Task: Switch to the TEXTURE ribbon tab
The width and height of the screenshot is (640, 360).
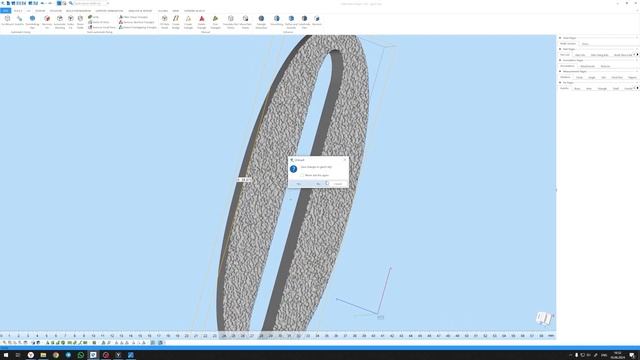Action: [40, 11]
